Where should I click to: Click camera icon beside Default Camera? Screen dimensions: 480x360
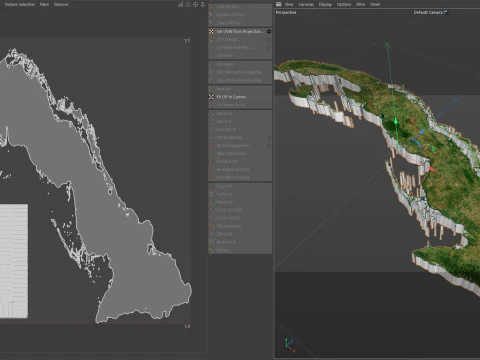445,12
